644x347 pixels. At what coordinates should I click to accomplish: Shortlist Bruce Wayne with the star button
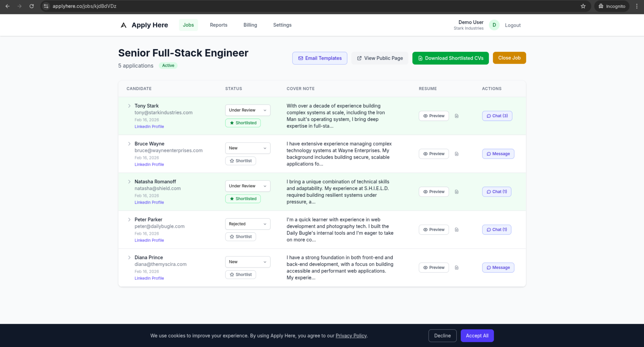[x=240, y=161]
